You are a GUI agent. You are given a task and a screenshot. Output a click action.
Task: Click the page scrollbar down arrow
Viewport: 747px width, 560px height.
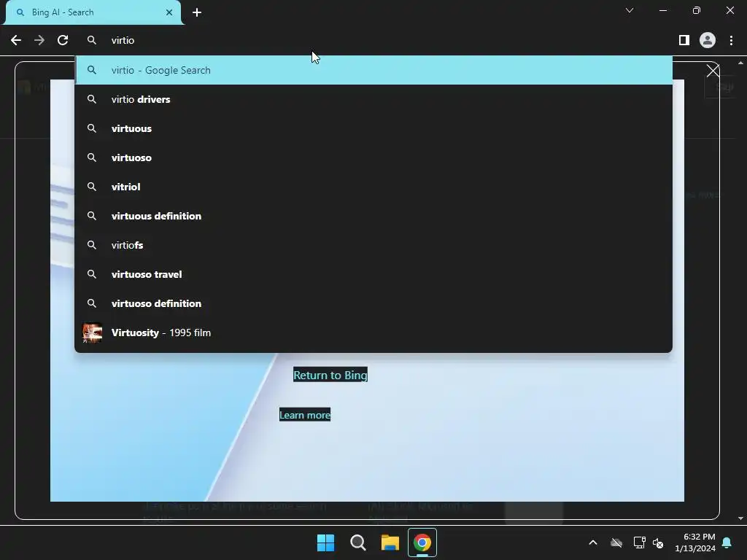pos(740,518)
